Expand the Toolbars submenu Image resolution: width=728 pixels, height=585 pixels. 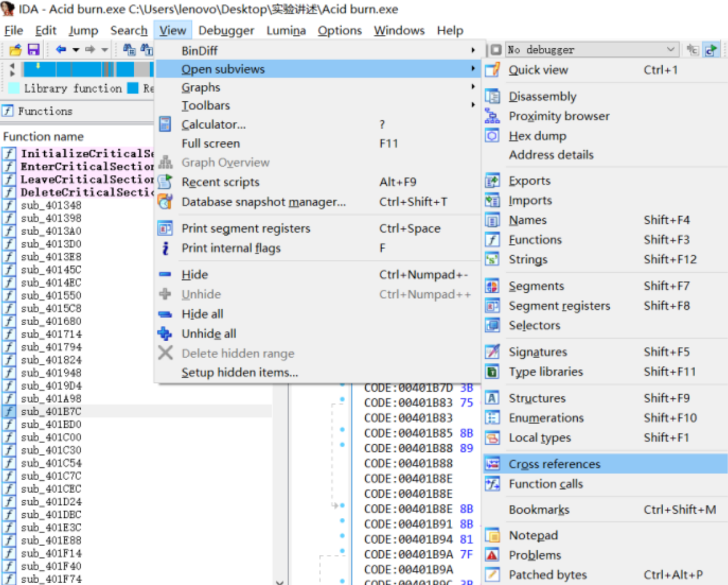point(318,105)
